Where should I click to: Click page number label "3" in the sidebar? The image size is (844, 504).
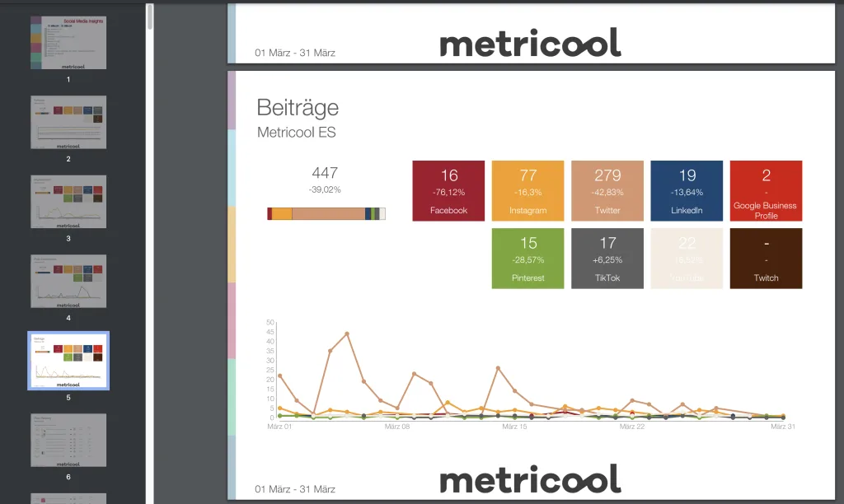[x=68, y=238]
